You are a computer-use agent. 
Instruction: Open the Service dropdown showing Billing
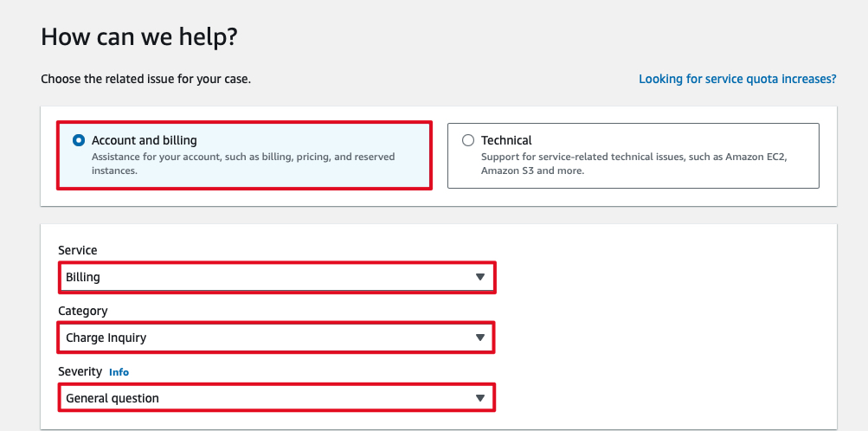click(277, 277)
